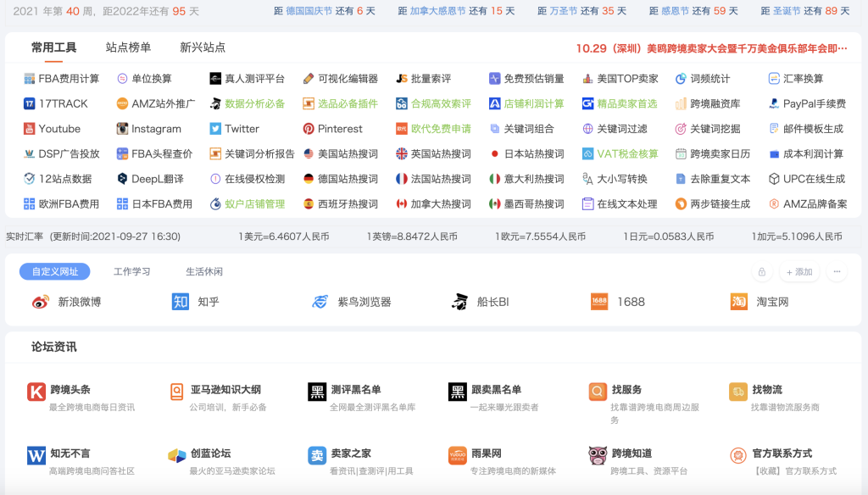Click the Twitter icon

215,129
